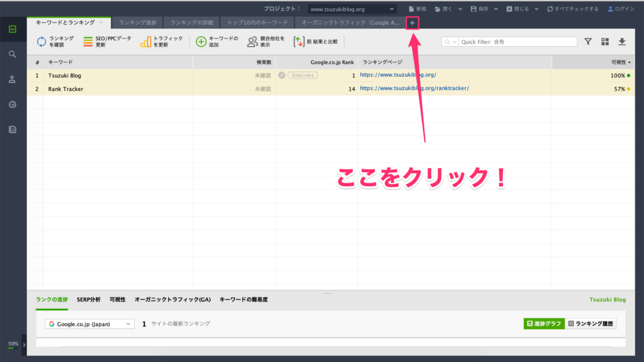The image size is (644, 362).
Task: Open keyword research magnifier in sidebar
Action: pyautogui.click(x=13, y=54)
